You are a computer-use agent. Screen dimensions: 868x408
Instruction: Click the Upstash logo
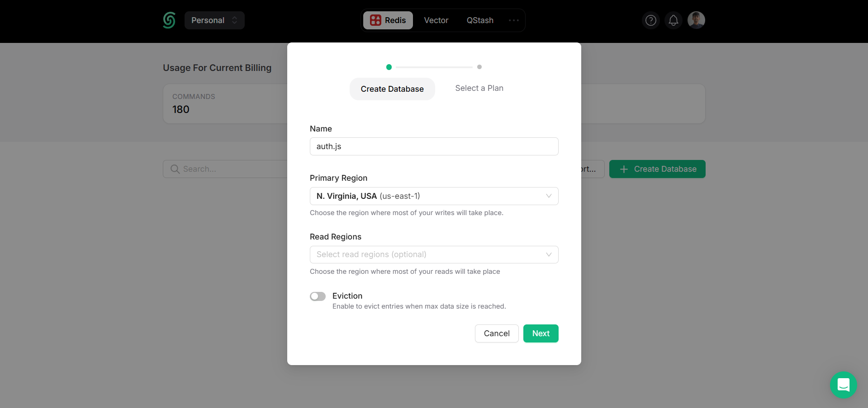coord(169,20)
